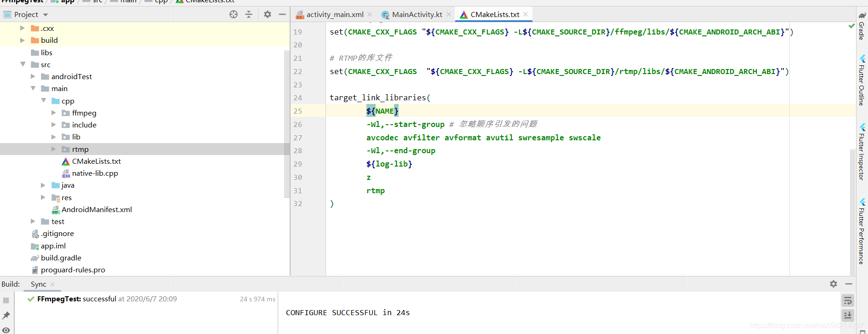Toggle soft-wrap in build output

[x=848, y=301]
